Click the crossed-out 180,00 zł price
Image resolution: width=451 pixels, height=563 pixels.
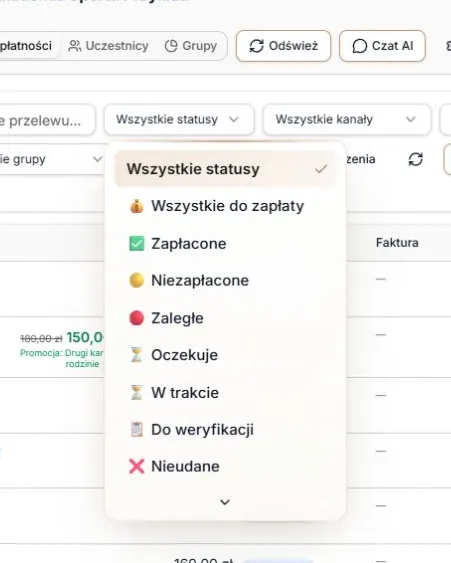click(x=41, y=338)
